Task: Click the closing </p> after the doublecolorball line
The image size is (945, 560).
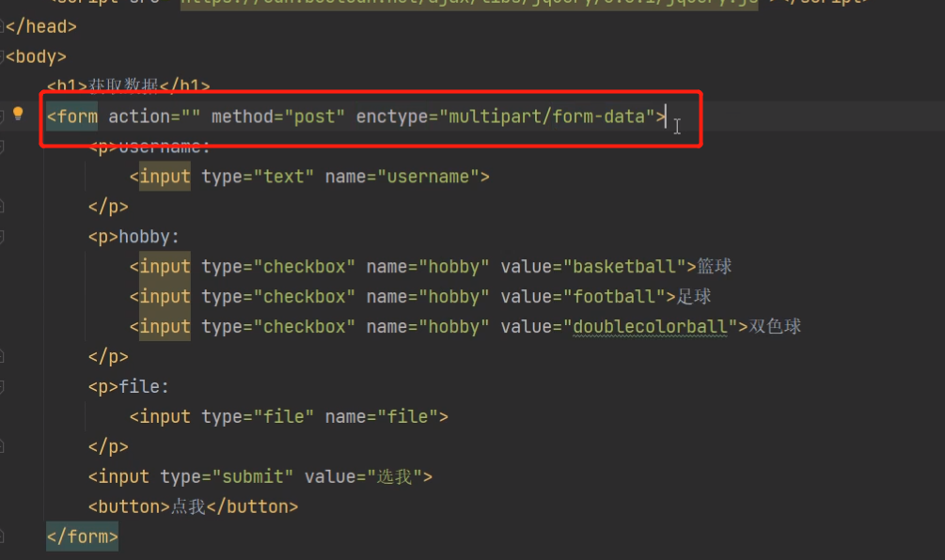Action: 108,356
